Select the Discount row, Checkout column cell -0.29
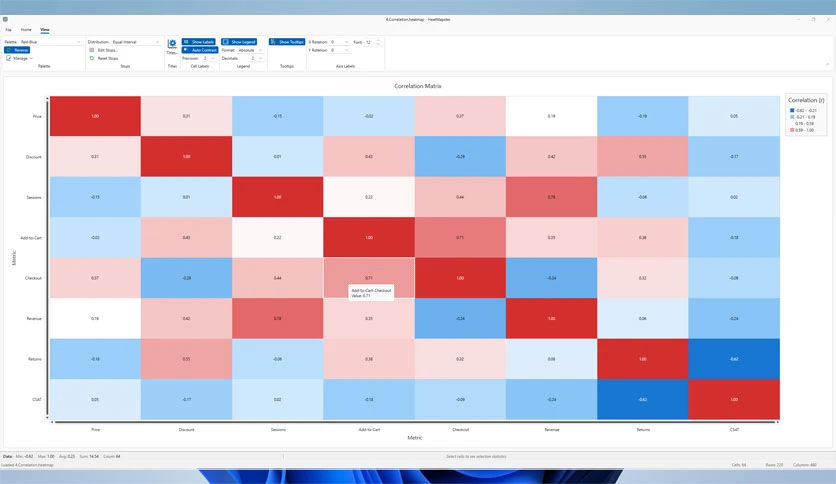This screenshot has width=836, height=484. (460, 156)
